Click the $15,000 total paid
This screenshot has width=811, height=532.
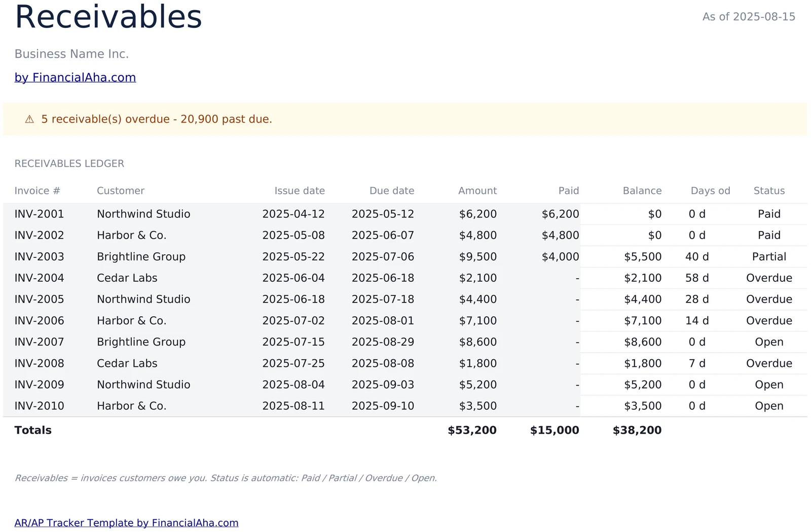pos(555,430)
